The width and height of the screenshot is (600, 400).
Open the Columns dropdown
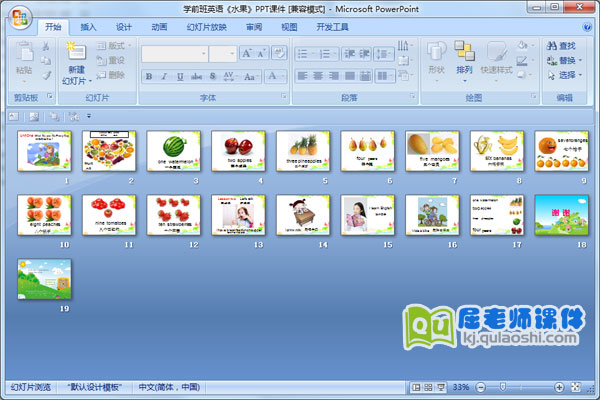click(x=385, y=76)
